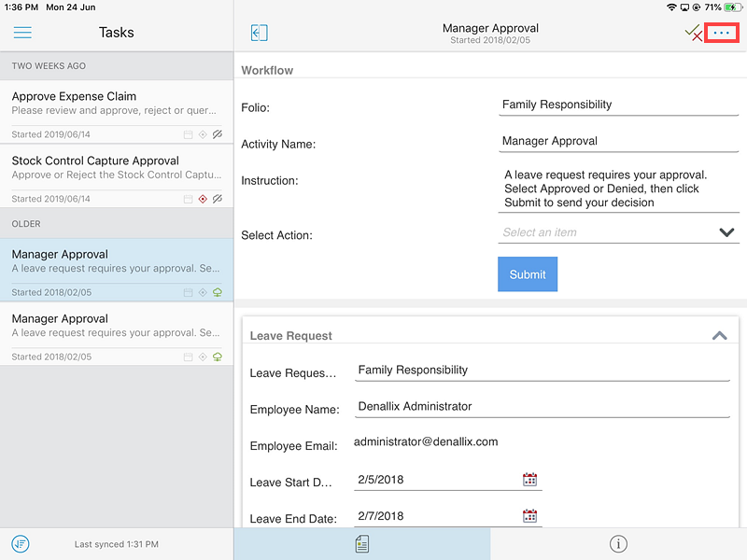Collapse the Leave Request section
The width and height of the screenshot is (747, 560).
point(719,335)
